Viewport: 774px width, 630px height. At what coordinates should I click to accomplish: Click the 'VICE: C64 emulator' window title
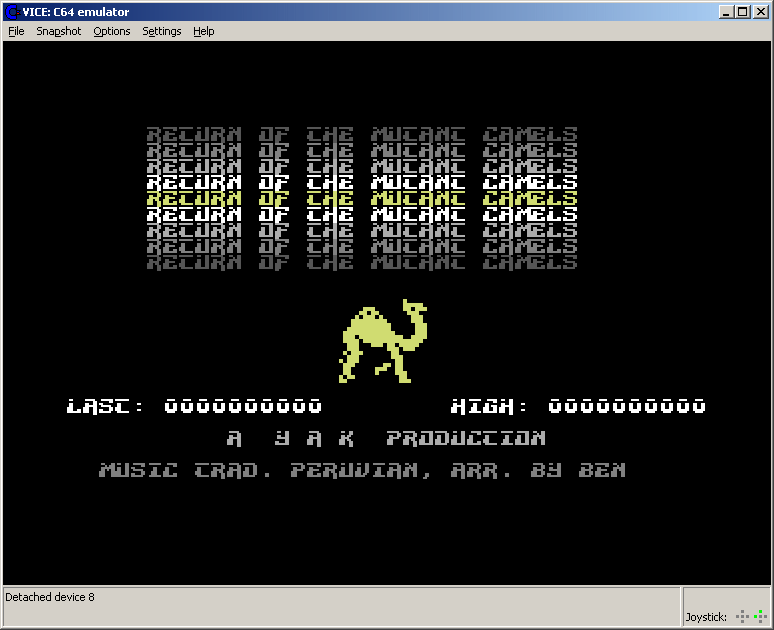coord(76,12)
